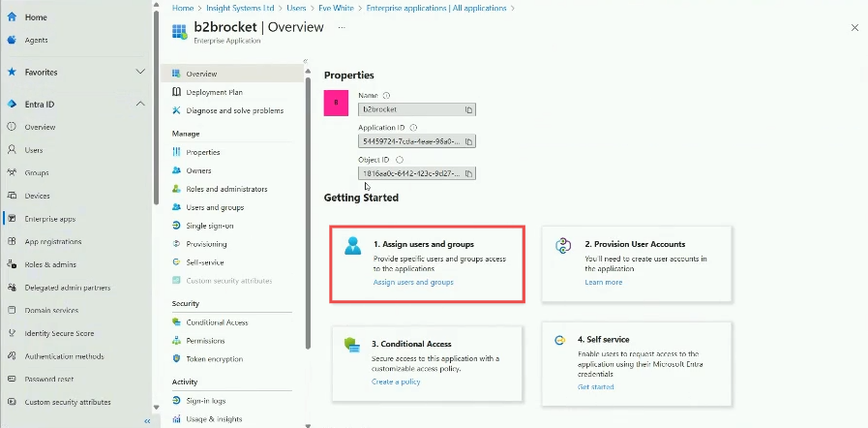
Task: Click info icon next to Name label
Action: [x=386, y=95]
